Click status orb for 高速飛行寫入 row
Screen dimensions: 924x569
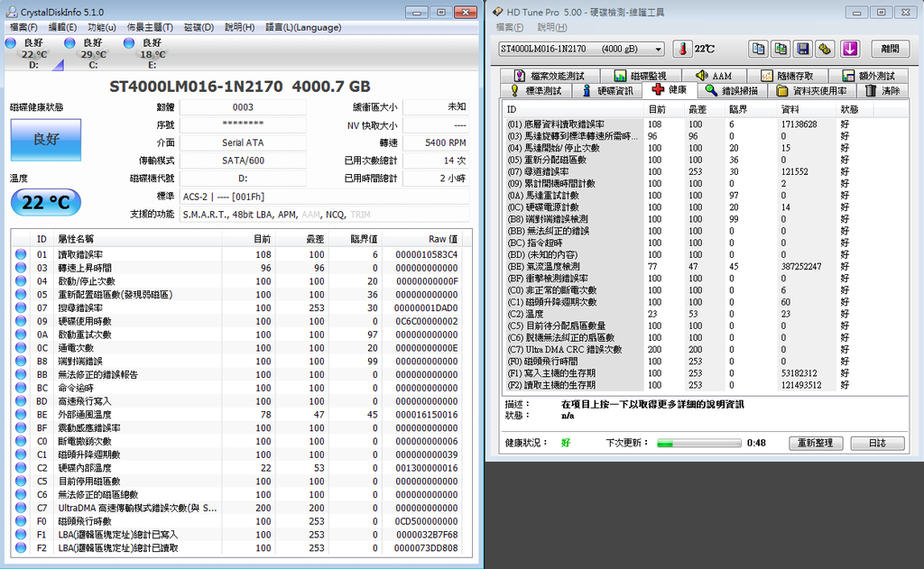21,401
